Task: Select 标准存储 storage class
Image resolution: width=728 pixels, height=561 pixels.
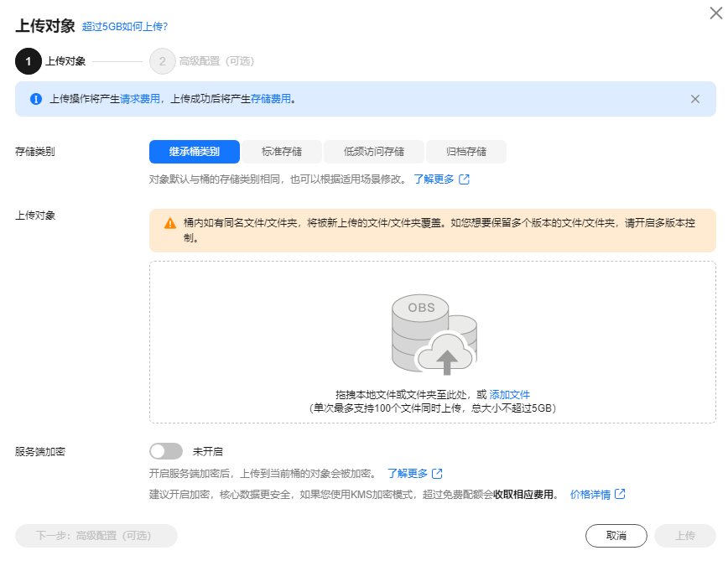Action: (x=281, y=152)
